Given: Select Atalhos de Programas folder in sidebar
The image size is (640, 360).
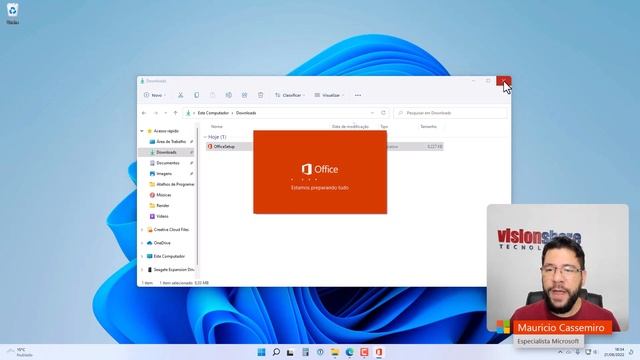Looking at the screenshot, I should (172, 184).
